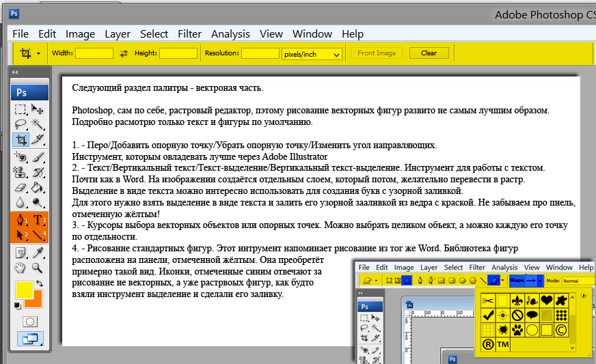Select the Red Eye healing tool
This screenshot has width=596, height=364.
20,157
